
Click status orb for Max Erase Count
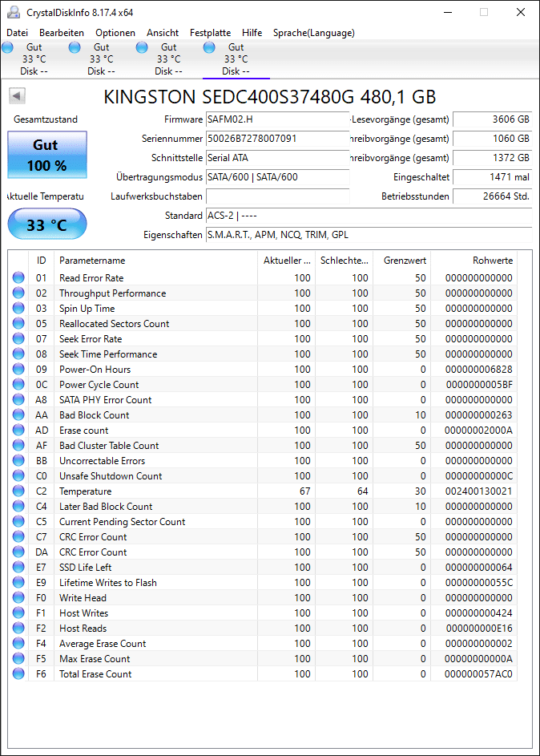point(18,658)
